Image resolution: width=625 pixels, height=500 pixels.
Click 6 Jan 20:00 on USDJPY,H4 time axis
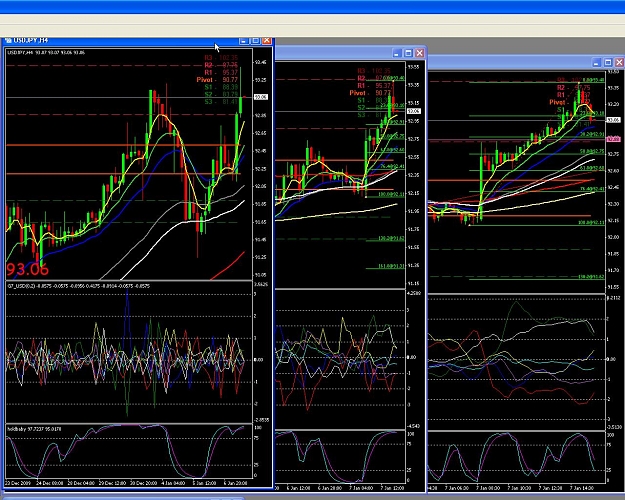coord(236,483)
